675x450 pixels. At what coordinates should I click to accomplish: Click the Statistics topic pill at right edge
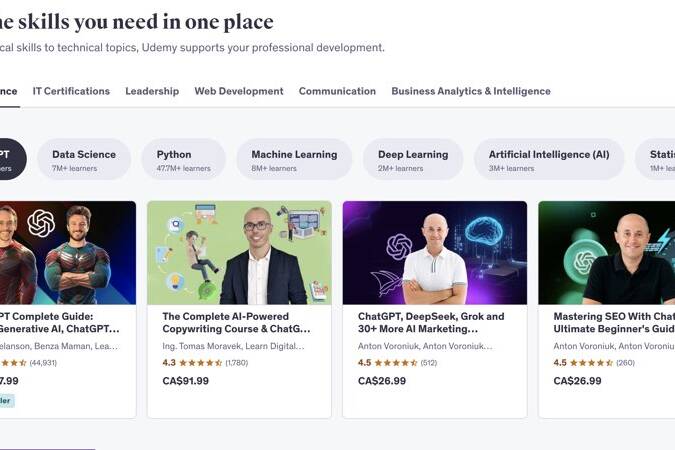[x=655, y=159]
